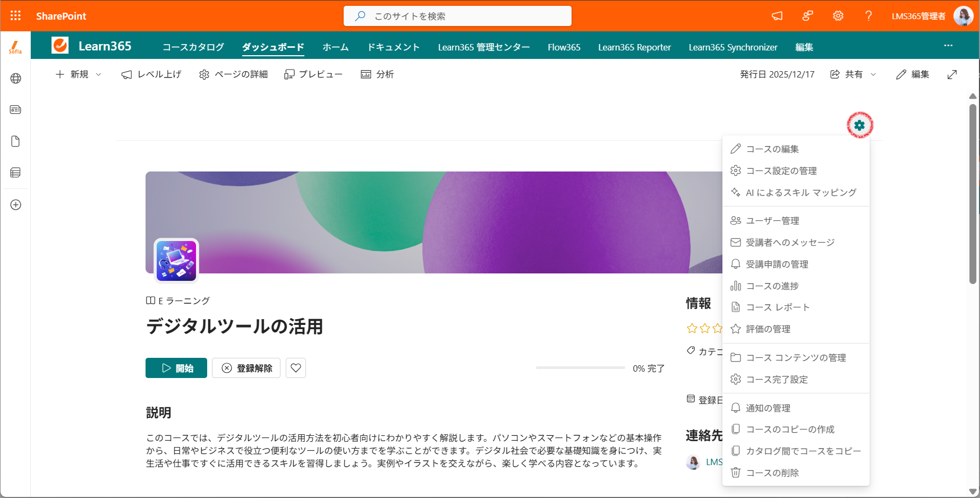Open Flow365 in site navigation
The width and height of the screenshot is (980, 498).
(564, 47)
